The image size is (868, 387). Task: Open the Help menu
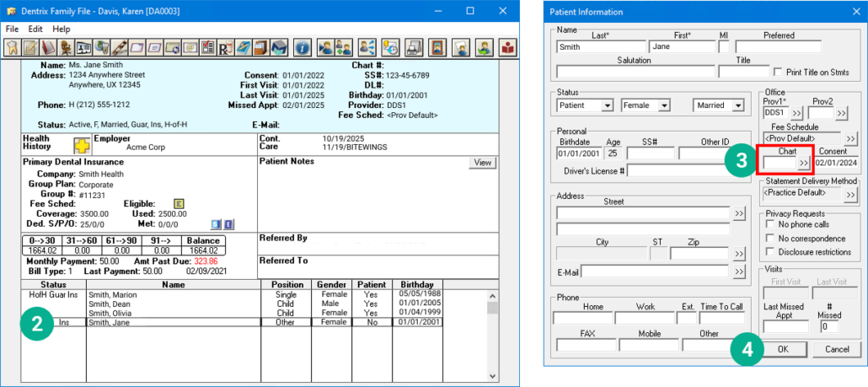pos(62,29)
